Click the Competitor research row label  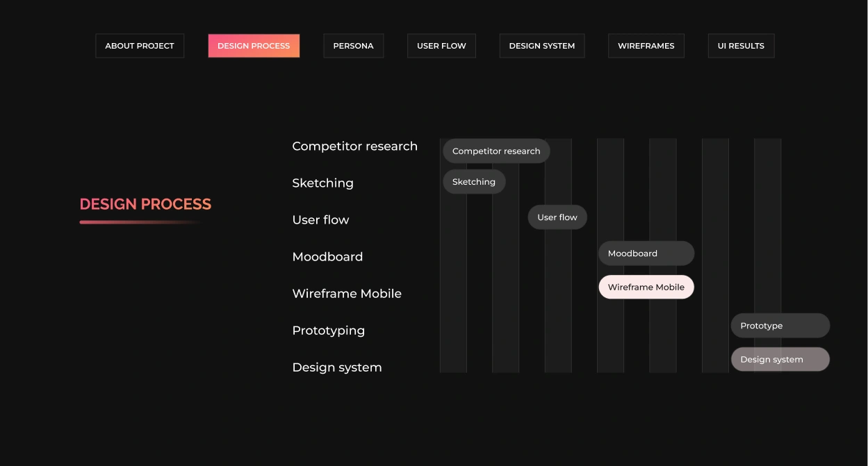pos(354,147)
